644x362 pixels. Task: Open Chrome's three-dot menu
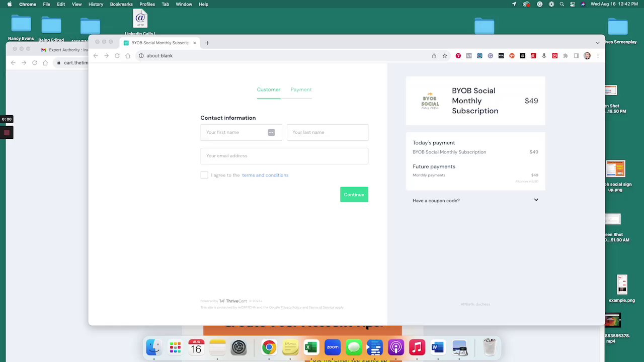click(x=598, y=56)
